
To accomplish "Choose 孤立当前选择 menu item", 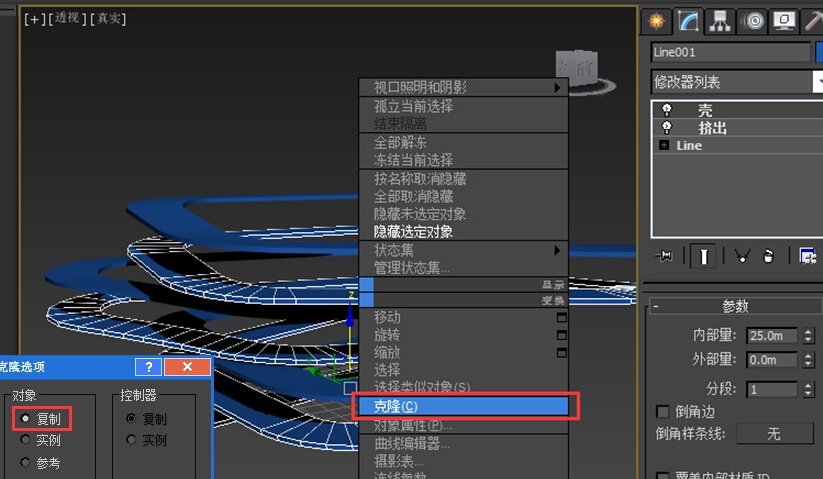I will pyautogui.click(x=463, y=106).
